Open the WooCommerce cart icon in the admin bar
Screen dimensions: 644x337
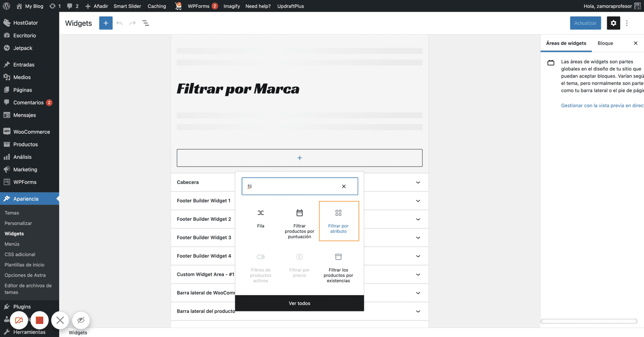pyautogui.click(x=178, y=6)
